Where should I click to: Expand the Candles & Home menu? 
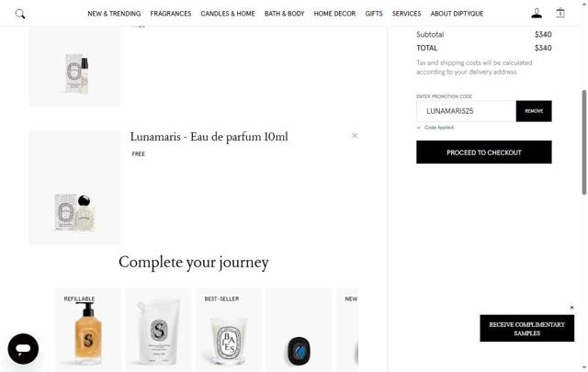pyautogui.click(x=228, y=14)
